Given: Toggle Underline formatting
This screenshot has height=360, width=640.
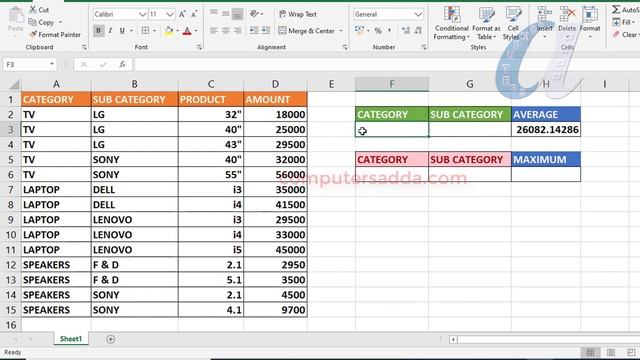Looking at the screenshot, I should tap(122, 31).
